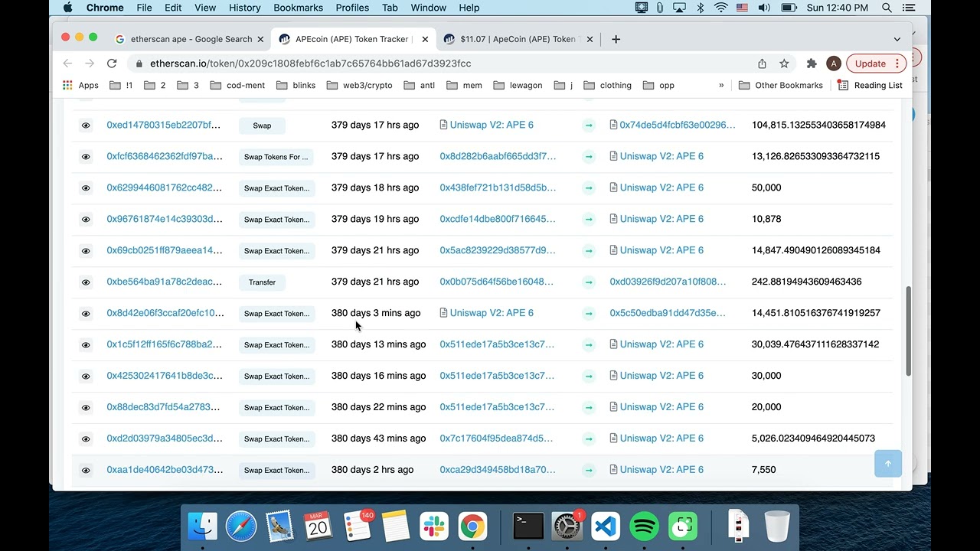The width and height of the screenshot is (980, 551).
Task: Open eye preview for 0x8d42e06f3ccaf20efc10
Action: (86, 314)
